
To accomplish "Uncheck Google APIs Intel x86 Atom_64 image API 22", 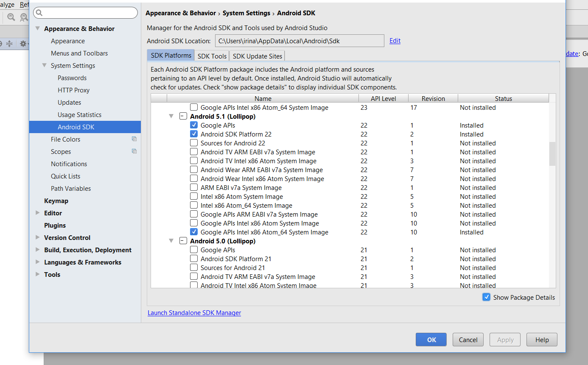I will tap(194, 232).
